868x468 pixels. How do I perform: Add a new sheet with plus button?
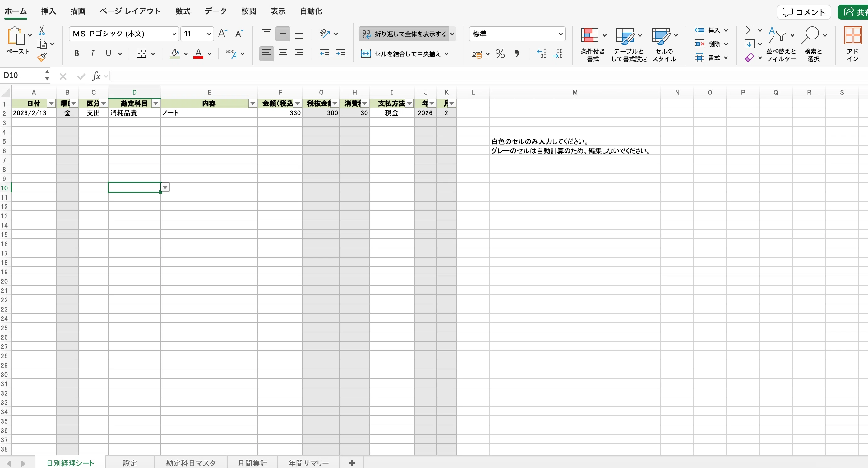tap(352, 463)
